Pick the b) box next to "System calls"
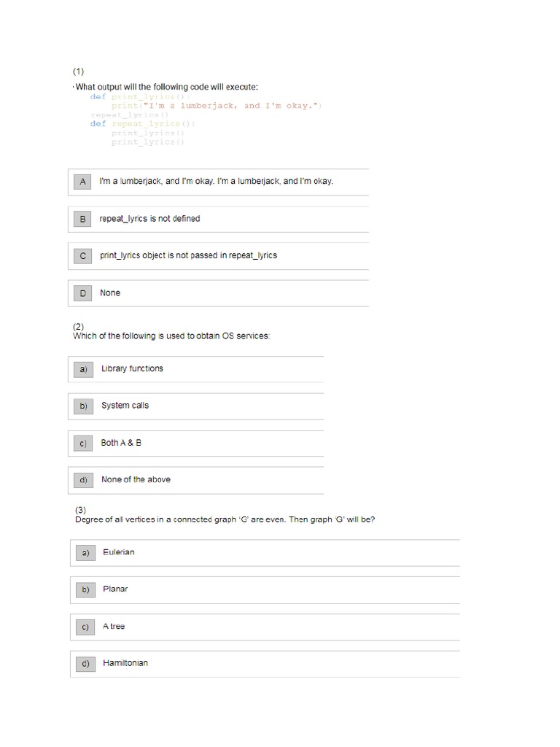 84,406
